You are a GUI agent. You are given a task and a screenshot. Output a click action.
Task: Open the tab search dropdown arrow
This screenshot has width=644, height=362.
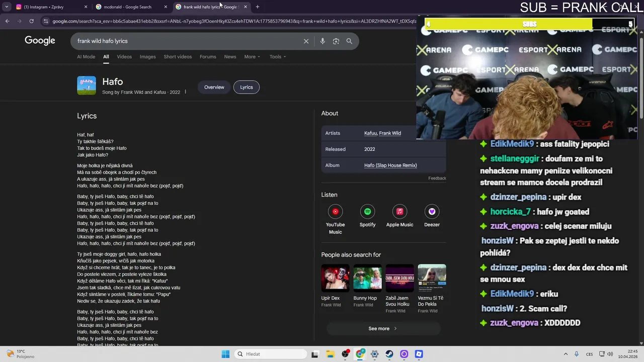tap(7, 7)
